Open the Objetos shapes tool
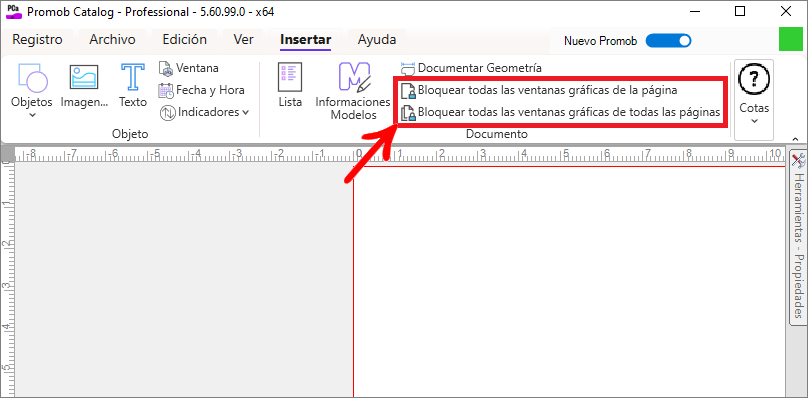Screen dimensions: 808x398 (32, 85)
